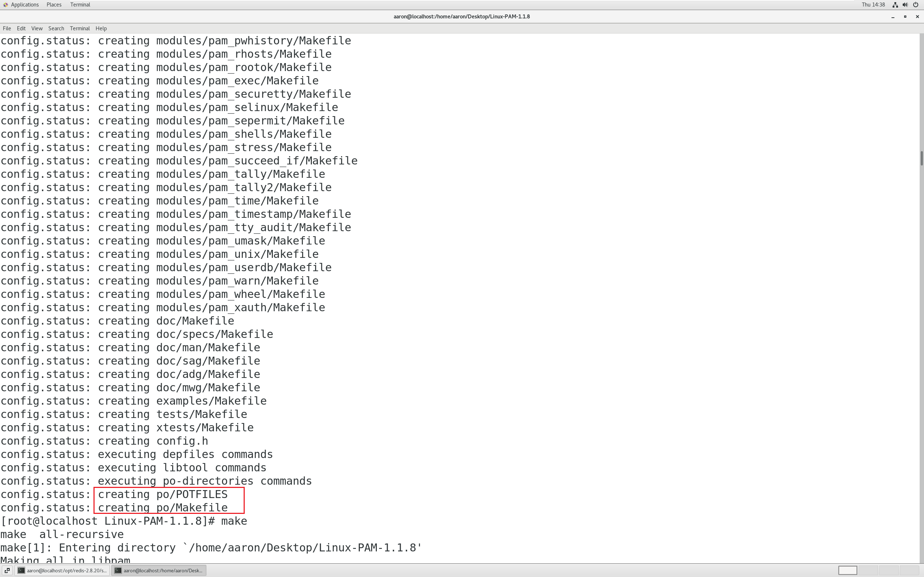Switch to the first workspace in pager
The height and width of the screenshot is (577, 924).
pyautogui.click(x=847, y=571)
